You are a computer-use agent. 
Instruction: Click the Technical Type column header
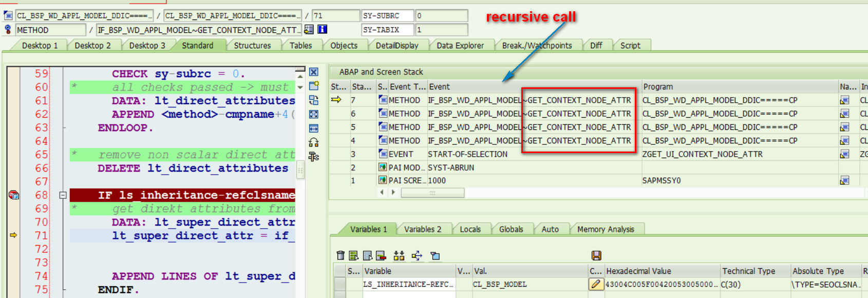tap(755, 271)
